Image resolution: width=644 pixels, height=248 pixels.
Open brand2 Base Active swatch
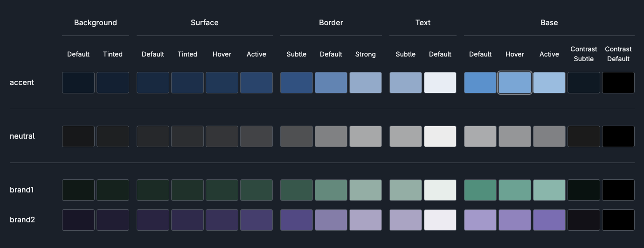[549, 220]
